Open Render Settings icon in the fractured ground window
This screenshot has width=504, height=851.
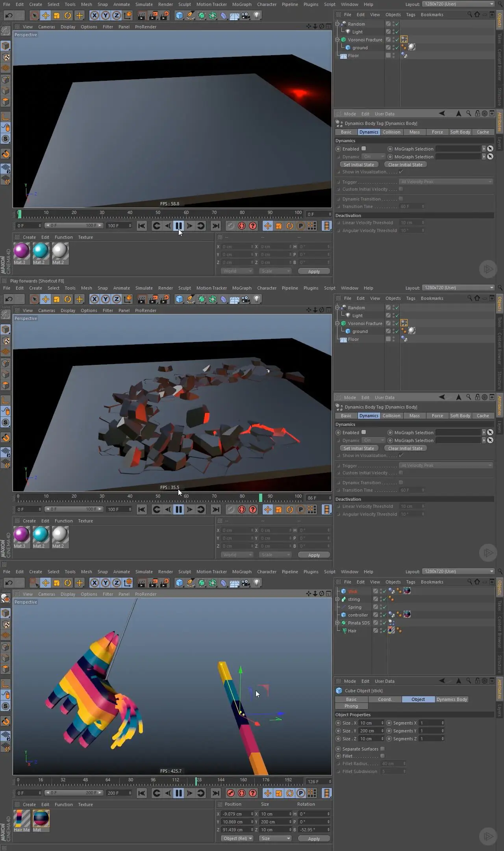165,299
